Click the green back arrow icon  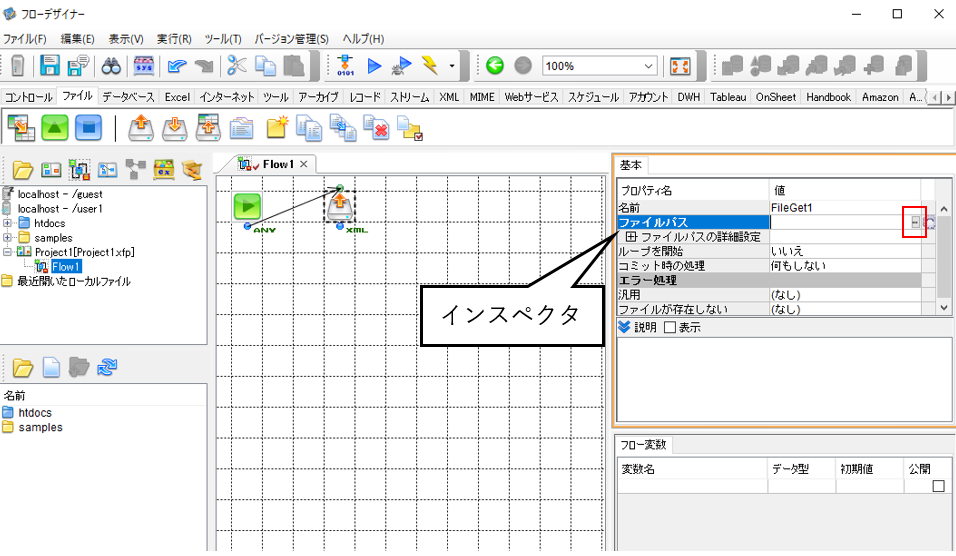pyautogui.click(x=495, y=65)
